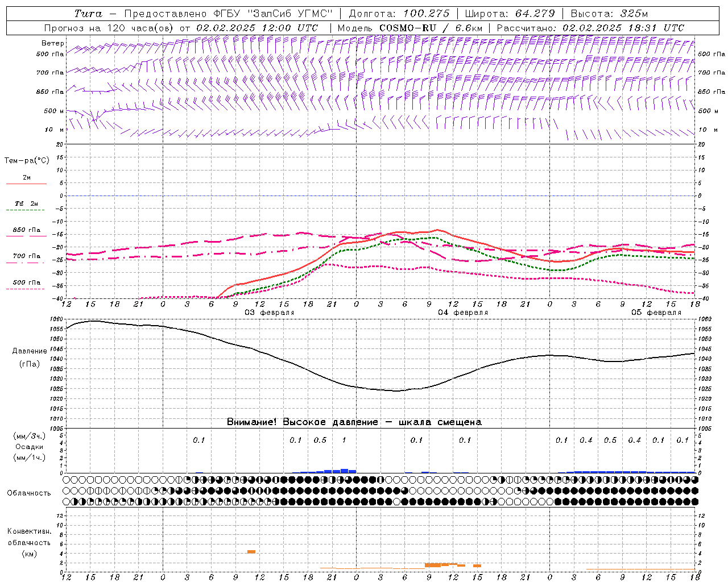Image resolution: width=728 pixels, height=582 pixels.
Task: Click the date label "04 февраля"
Action: [x=463, y=313]
